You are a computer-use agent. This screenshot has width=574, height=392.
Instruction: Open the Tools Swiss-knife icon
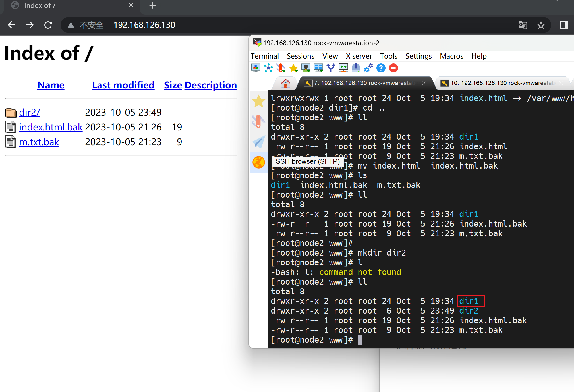[x=281, y=68]
